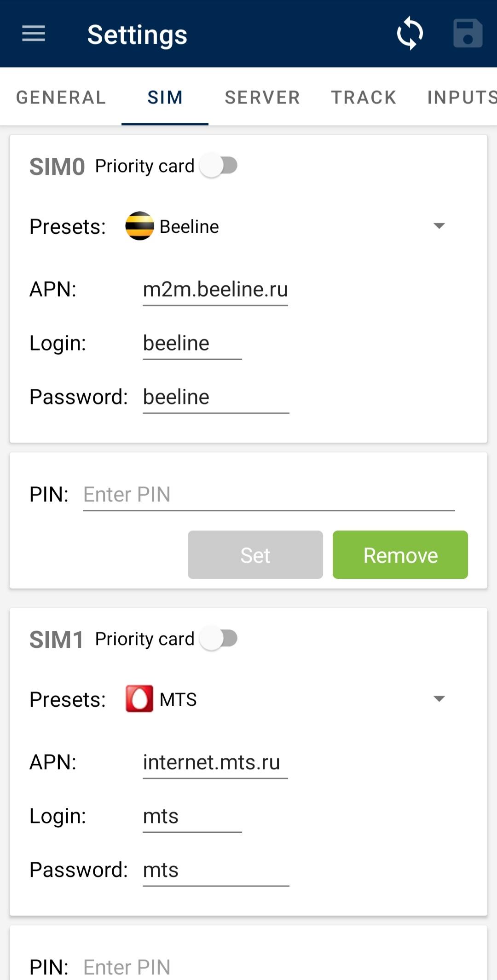Image resolution: width=497 pixels, height=980 pixels.
Task: Enable SIM0 Priority card switch
Action: click(219, 166)
